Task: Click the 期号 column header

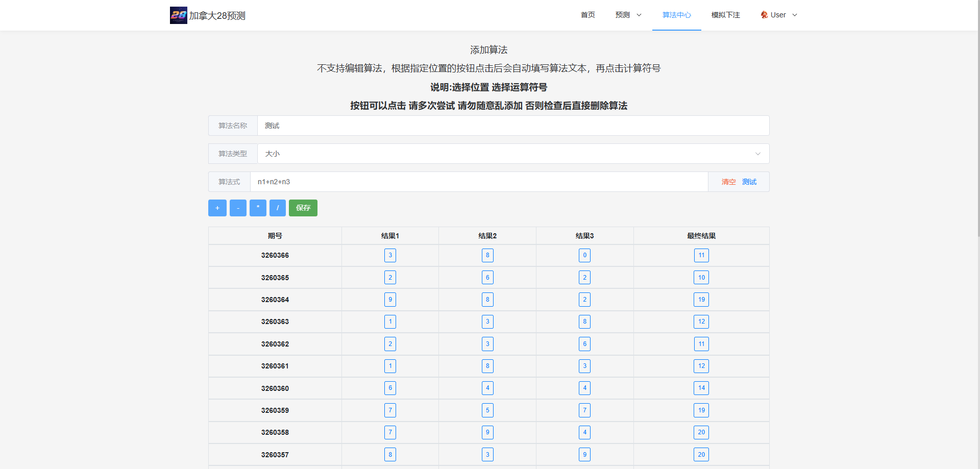Action: click(275, 236)
